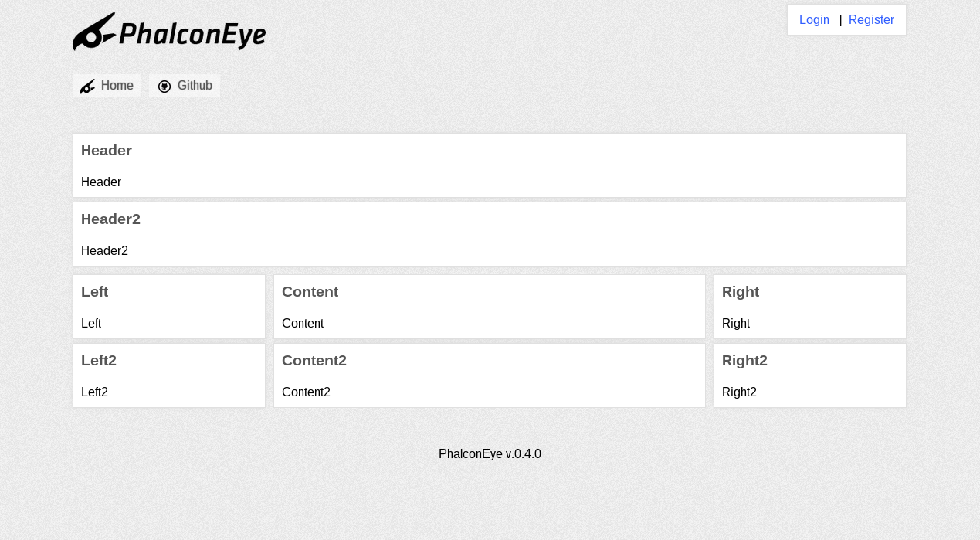Click the PhalconEye v.0.4.0 footer text
Viewport: 980px width, 540px height.
pos(490,454)
